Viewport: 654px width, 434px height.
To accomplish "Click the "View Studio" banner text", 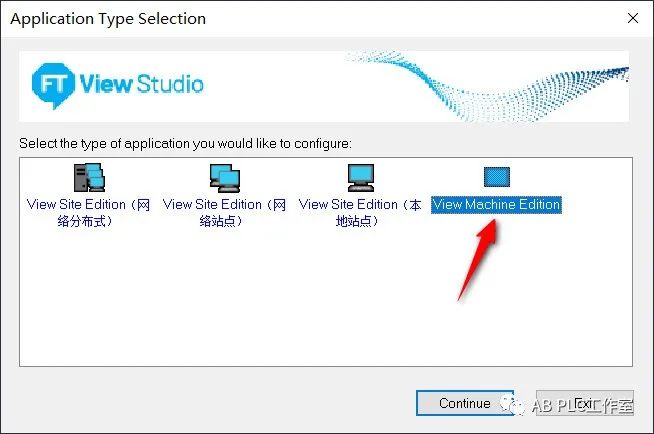I will (x=140, y=84).
